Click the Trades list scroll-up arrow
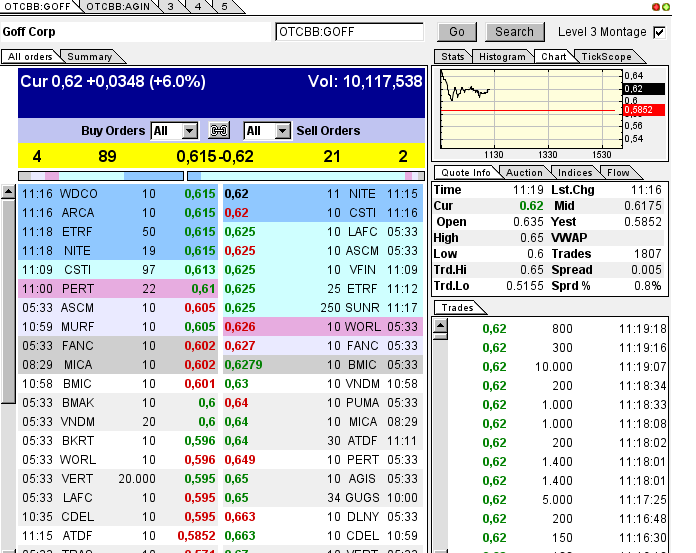This screenshot has height=553, width=696. pyautogui.click(x=441, y=325)
